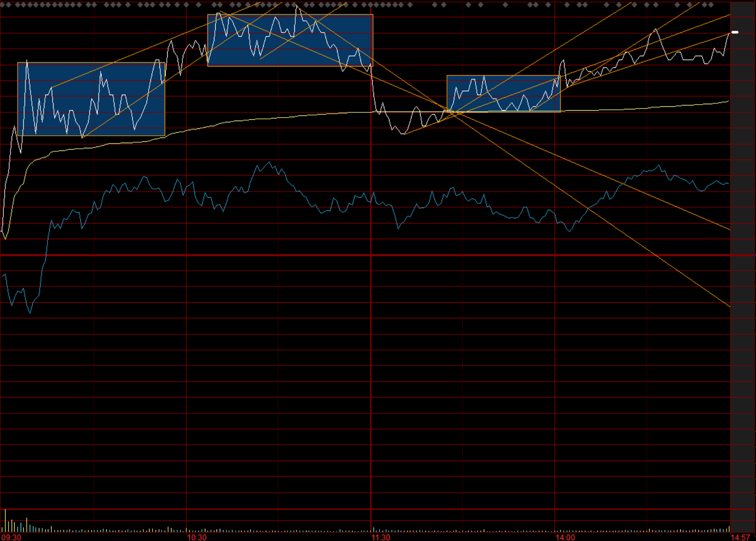Select the blue box ending at the 11:30 line

(x=290, y=40)
